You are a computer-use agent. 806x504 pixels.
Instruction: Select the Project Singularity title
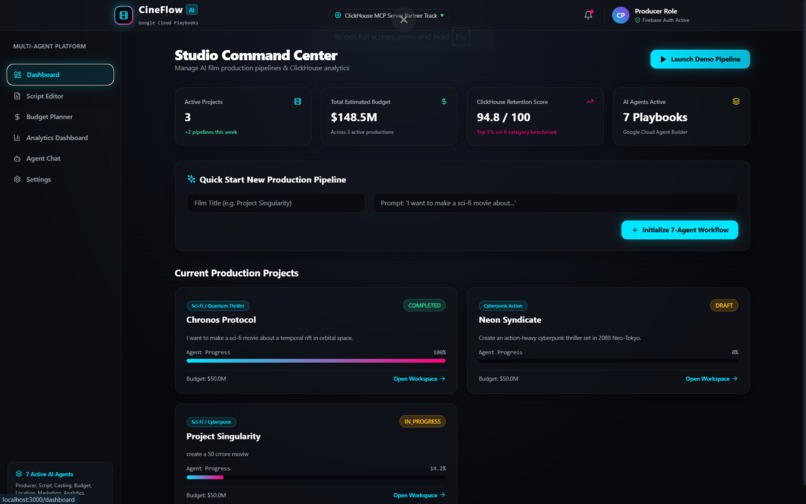[223, 436]
